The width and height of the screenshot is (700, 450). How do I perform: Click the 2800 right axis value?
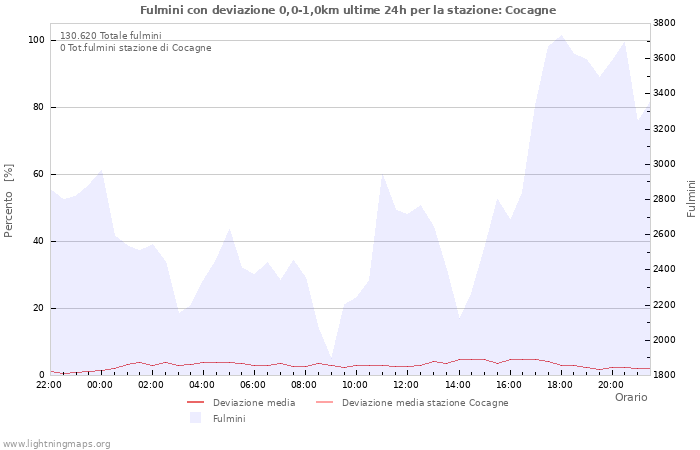664,199
